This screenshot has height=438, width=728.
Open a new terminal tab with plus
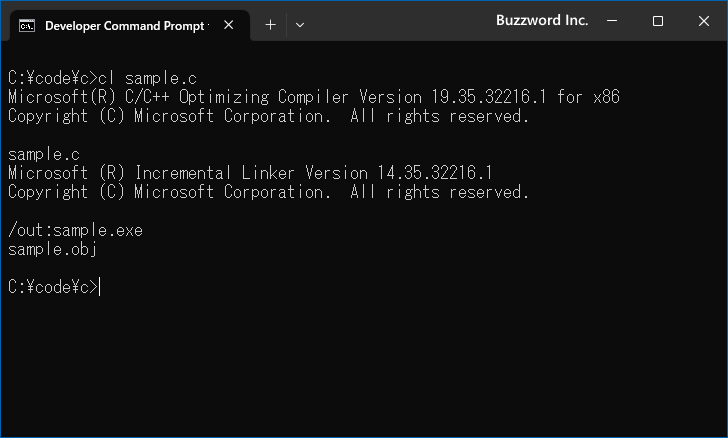tap(270, 25)
